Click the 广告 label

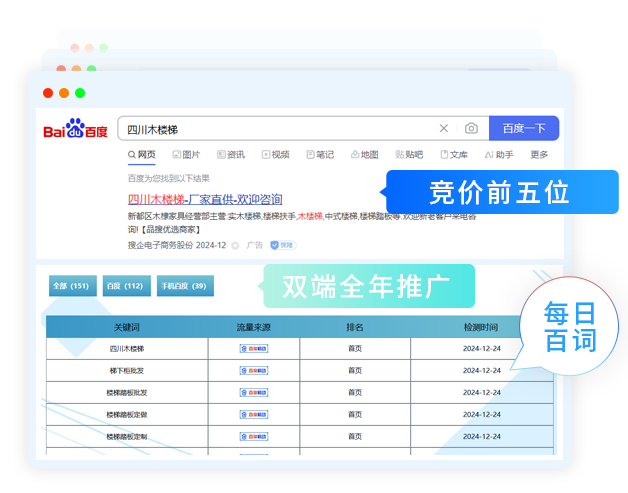(255, 245)
